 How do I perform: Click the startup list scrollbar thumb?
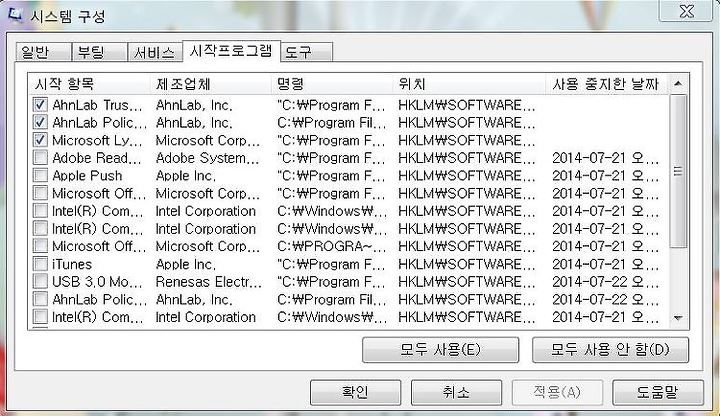point(678,171)
